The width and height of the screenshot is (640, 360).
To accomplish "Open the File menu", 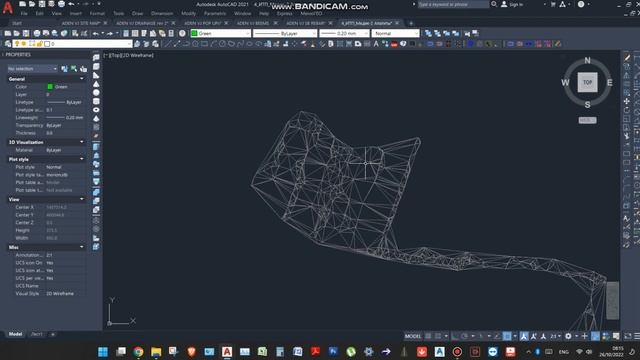I will (24, 13).
